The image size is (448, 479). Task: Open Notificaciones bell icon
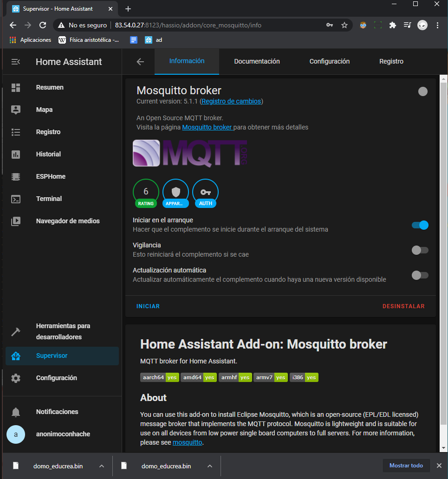(x=16, y=412)
